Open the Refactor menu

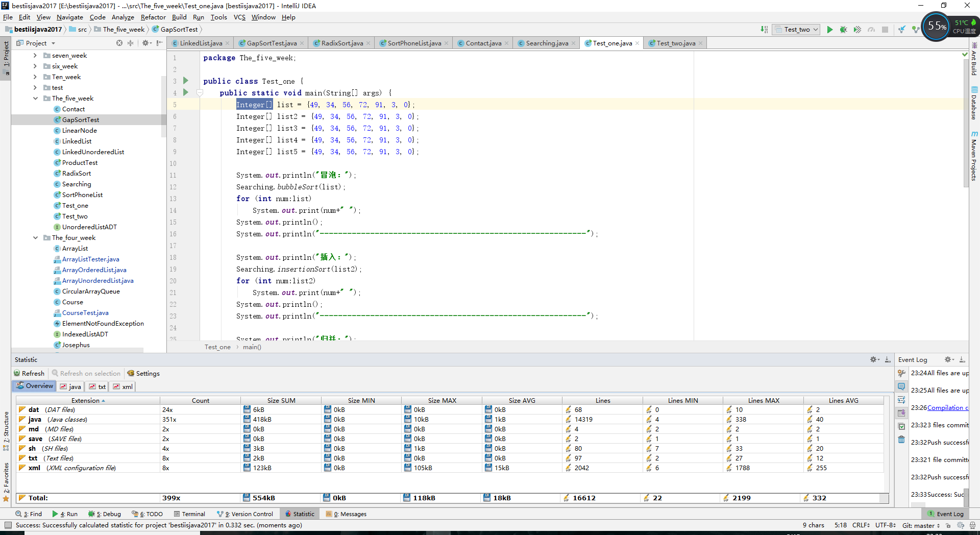click(x=153, y=17)
